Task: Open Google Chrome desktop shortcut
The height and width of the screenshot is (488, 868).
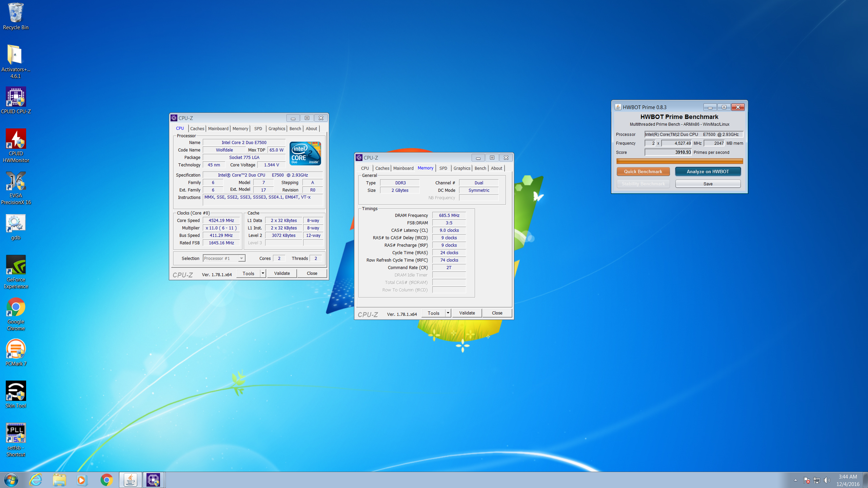Action: [16, 314]
